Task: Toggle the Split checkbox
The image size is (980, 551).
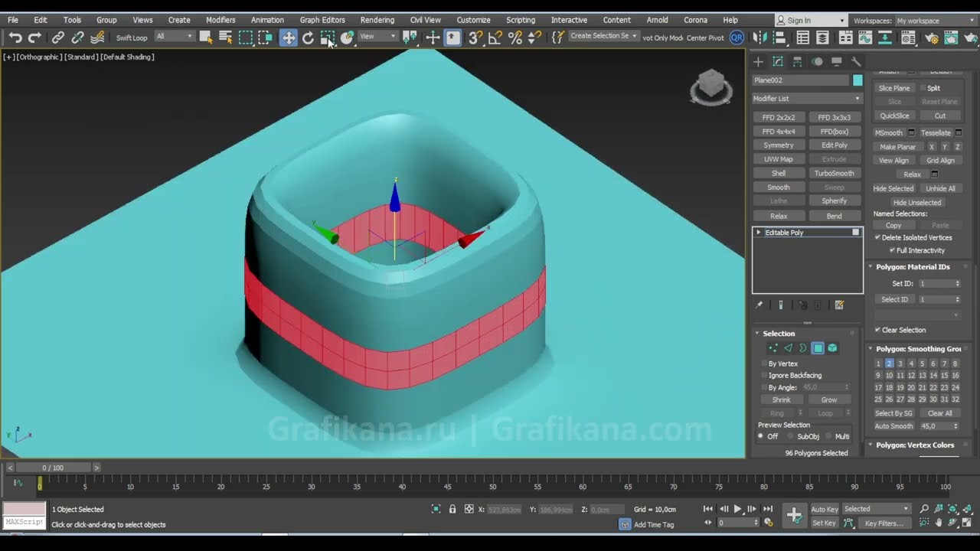Action: [923, 88]
